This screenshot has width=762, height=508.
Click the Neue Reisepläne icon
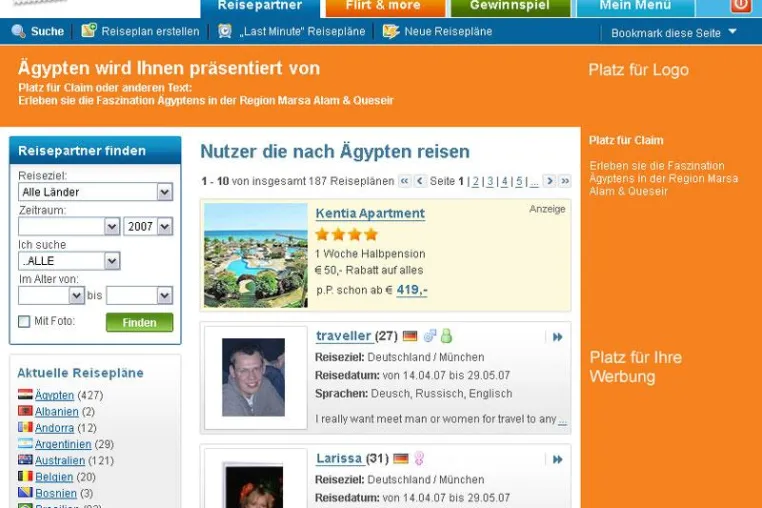(390, 31)
